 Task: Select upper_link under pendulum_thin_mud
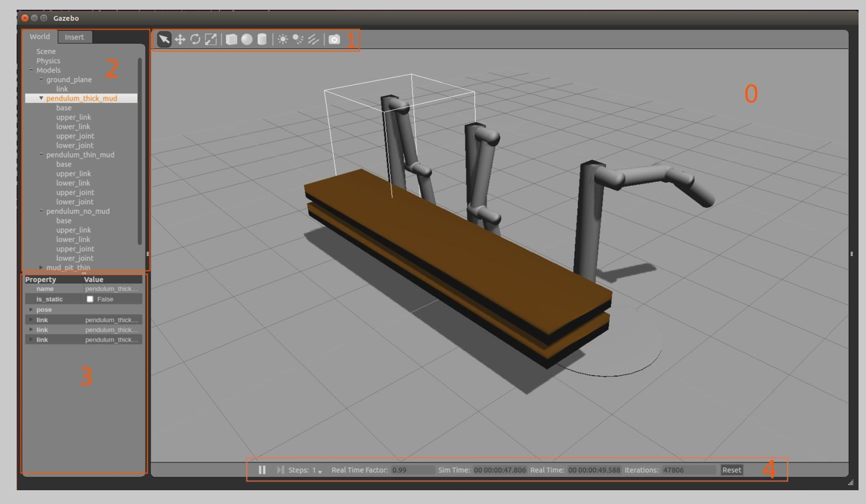click(74, 173)
